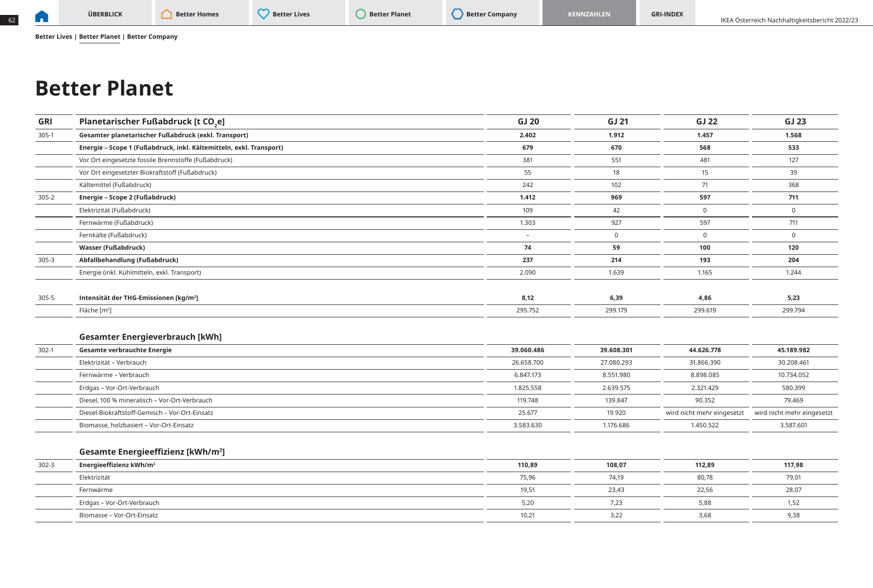The width and height of the screenshot is (873, 588).
Task: Click the Gesamter Energieverbrauch [kWh] heading
Action: [150, 337]
